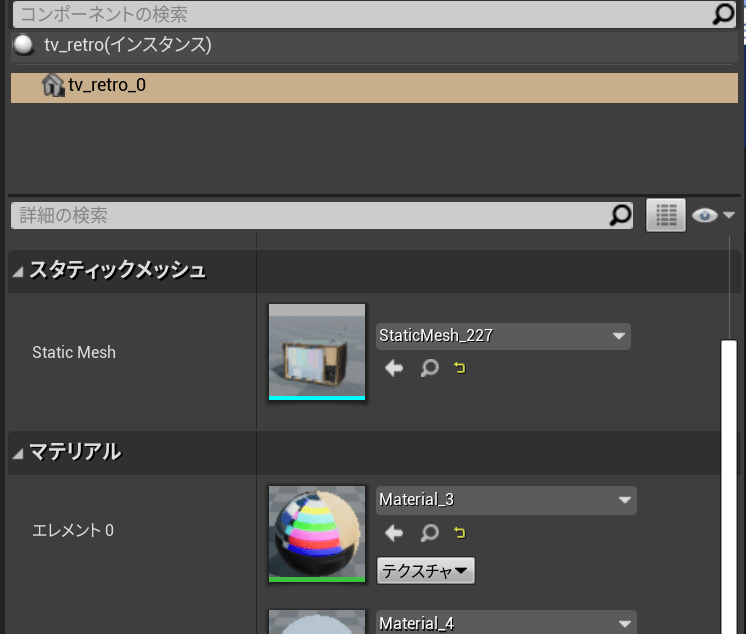Select the tv_retro(インスタンス) root row
This screenshot has width=746, height=634.
374,45
